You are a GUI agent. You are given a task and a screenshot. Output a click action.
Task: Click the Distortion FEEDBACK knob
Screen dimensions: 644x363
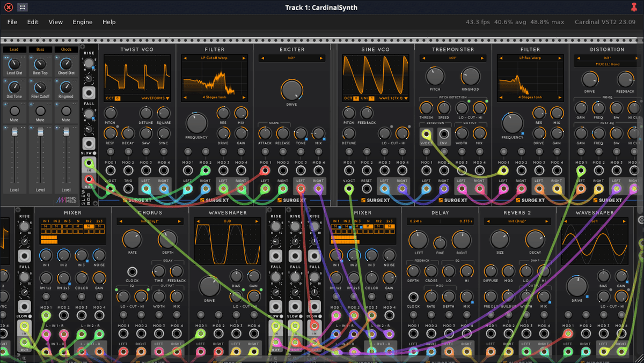(x=625, y=80)
